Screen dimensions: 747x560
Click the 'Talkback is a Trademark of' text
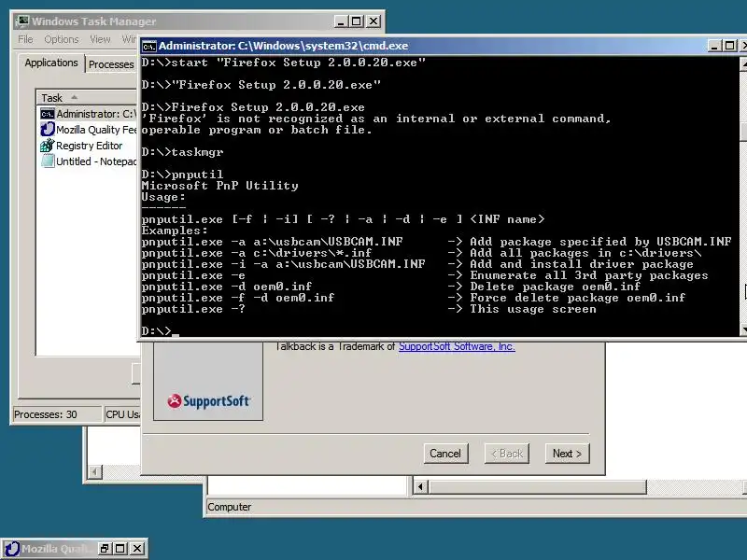[335, 346]
